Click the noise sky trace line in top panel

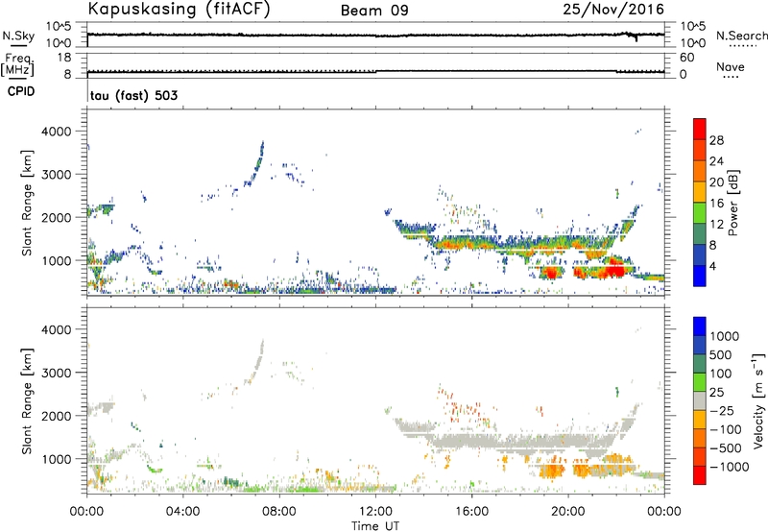(375, 35)
